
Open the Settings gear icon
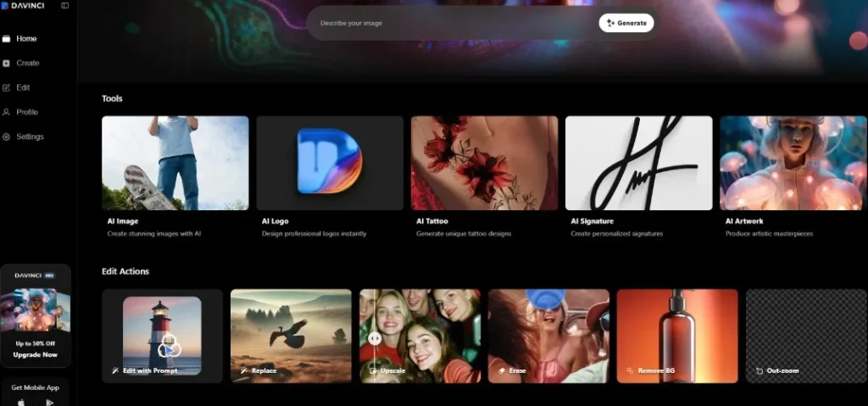(7, 137)
